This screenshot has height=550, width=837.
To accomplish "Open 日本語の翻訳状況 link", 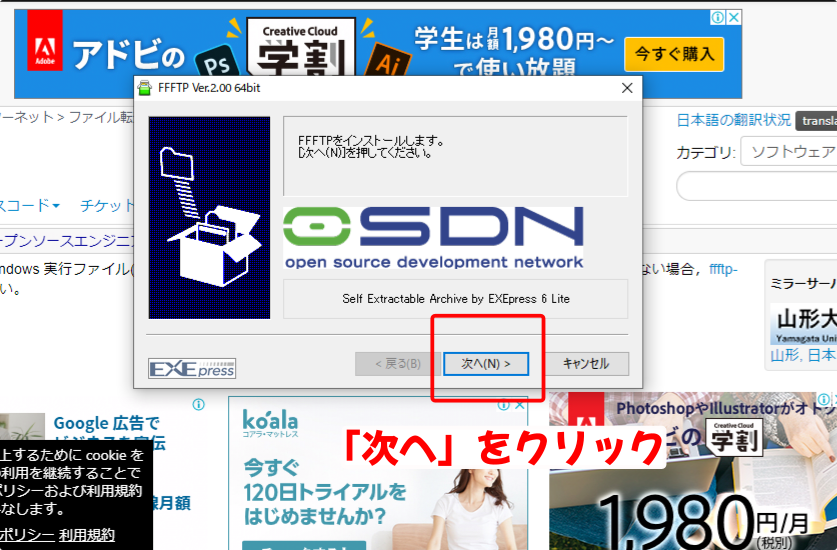I will point(733,120).
